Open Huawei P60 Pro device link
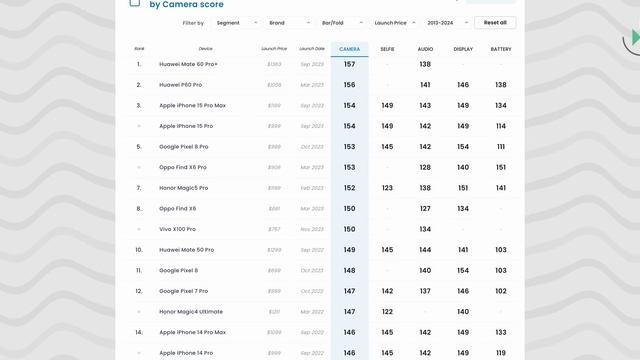 pos(180,85)
